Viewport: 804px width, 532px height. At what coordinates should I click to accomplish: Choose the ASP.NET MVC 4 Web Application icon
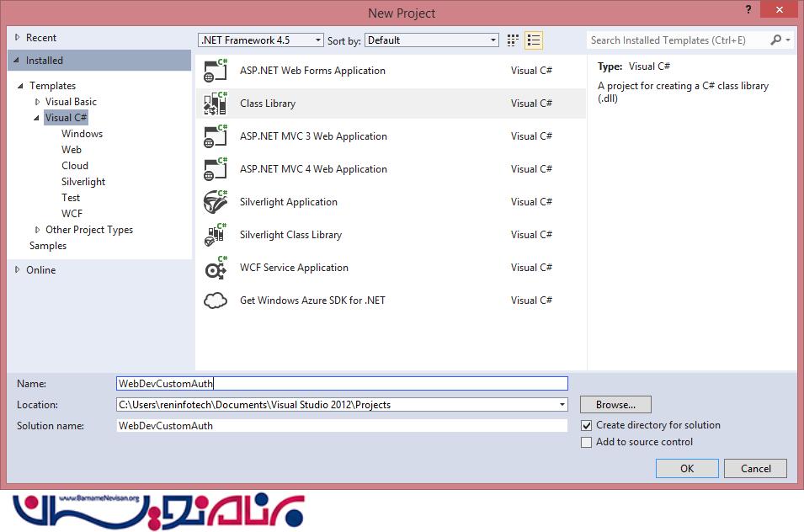216,169
